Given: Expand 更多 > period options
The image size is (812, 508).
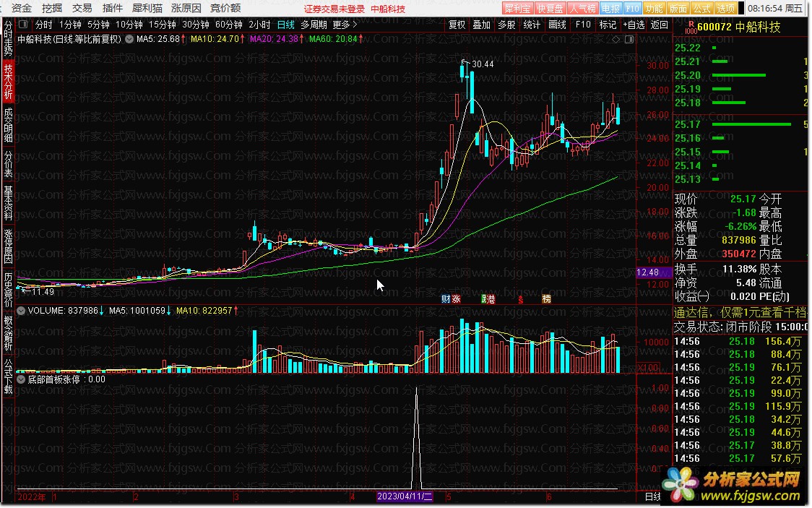Looking at the screenshot, I should pyautogui.click(x=345, y=25).
